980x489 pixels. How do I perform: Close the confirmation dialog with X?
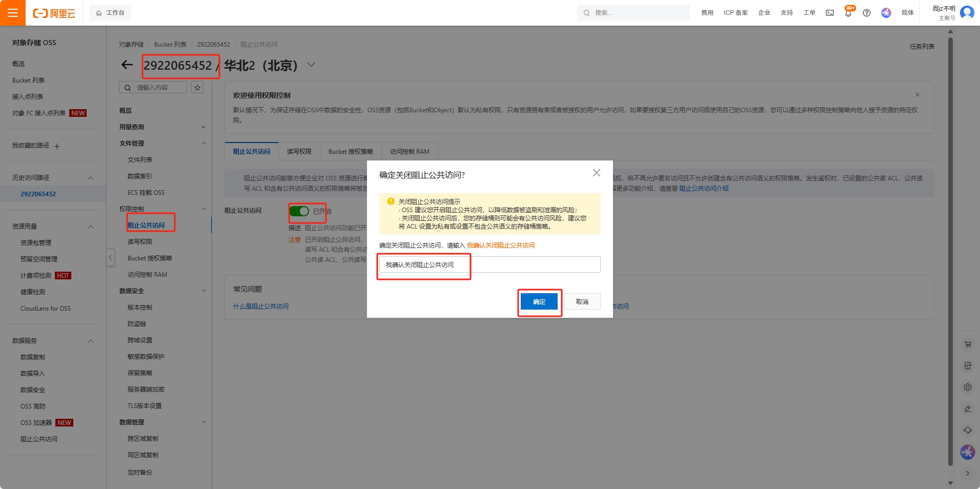(x=597, y=173)
